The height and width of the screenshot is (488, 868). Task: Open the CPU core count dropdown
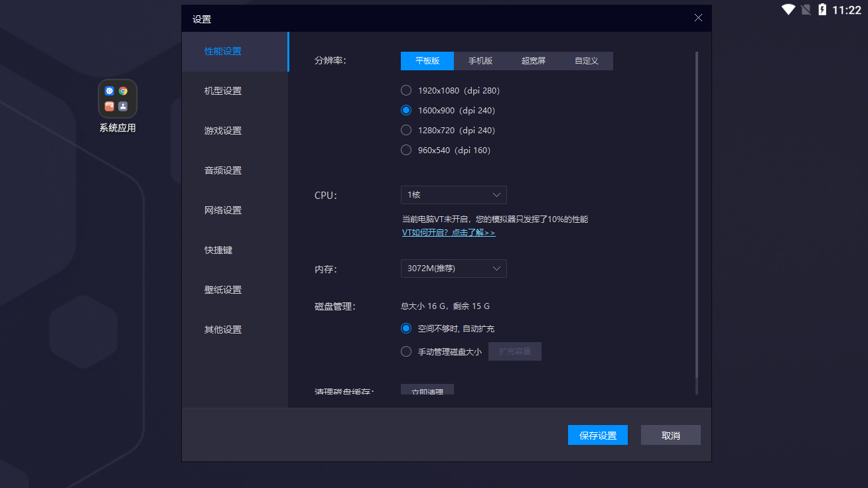pyautogui.click(x=453, y=195)
